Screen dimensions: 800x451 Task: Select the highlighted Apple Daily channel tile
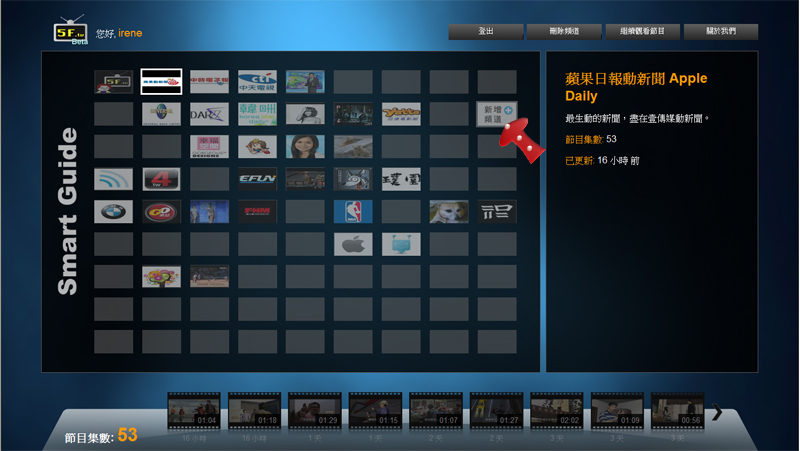pyautogui.click(x=161, y=82)
